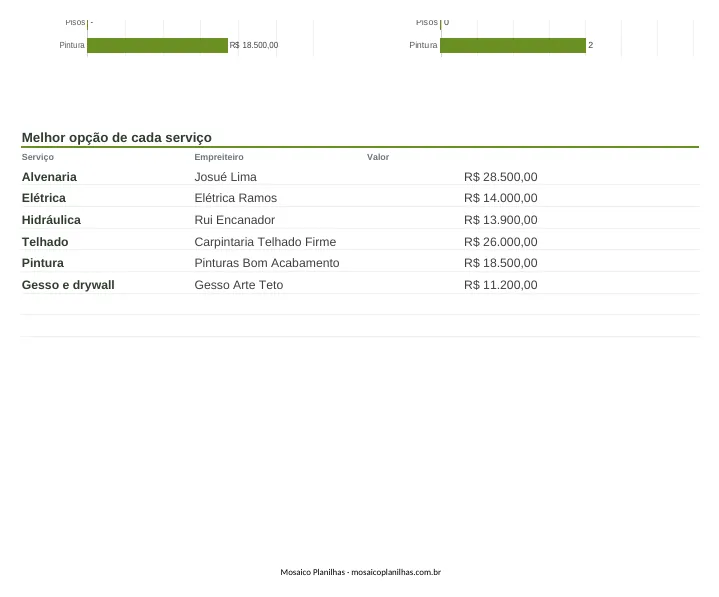Select the 'Serviço' column header

pyautogui.click(x=38, y=157)
